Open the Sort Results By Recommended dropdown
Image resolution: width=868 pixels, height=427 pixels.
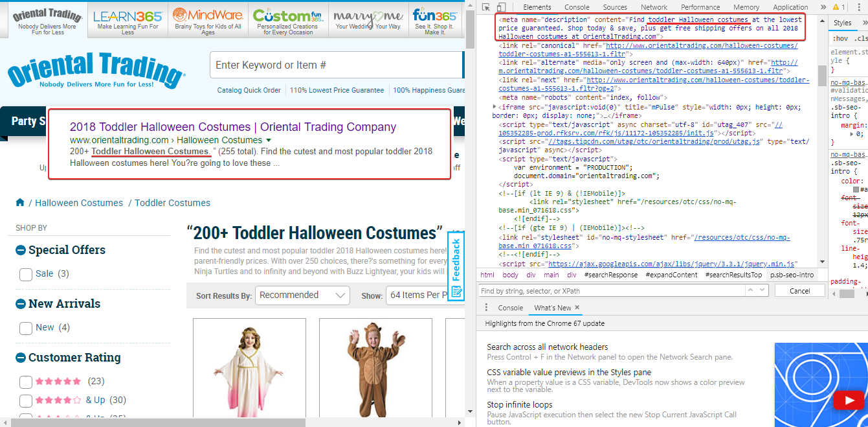coord(302,295)
